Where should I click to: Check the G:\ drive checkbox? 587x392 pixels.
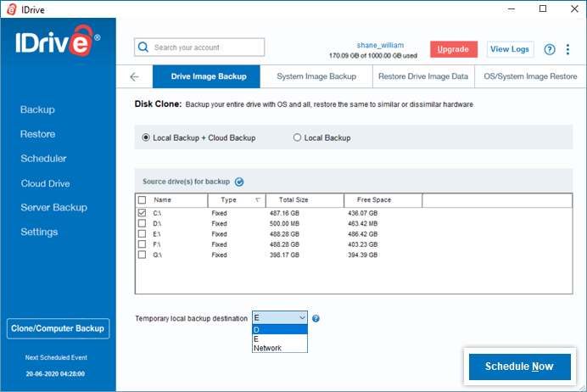(x=142, y=255)
